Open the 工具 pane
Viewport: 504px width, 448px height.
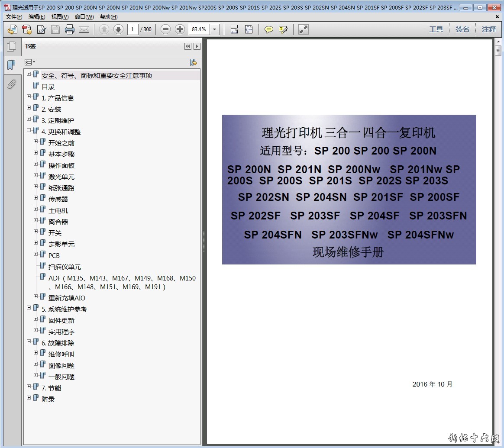436,29
